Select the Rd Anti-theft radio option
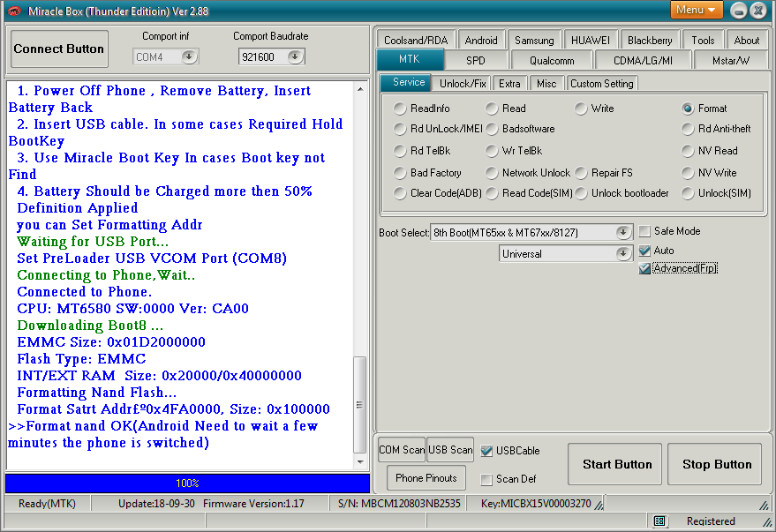This screenshot has height=532, width=776. (688, 129)
